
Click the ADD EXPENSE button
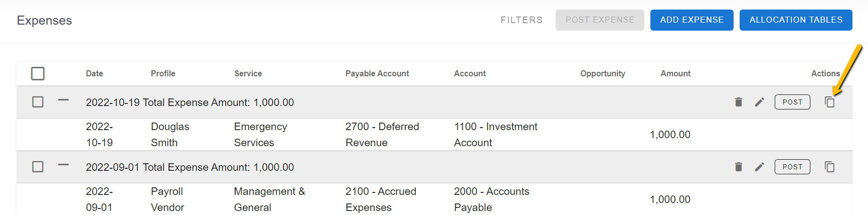click(692, 20)
